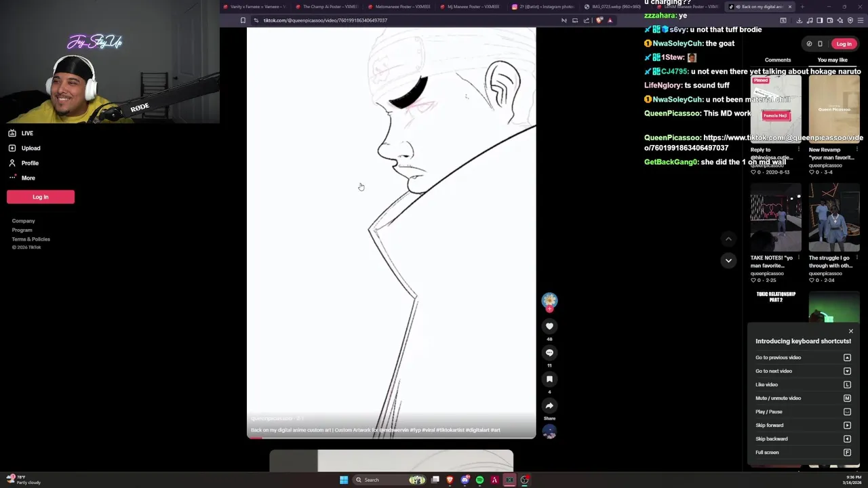The width and height of the screenshot is (868, 488).
Task: Click the L key icon beside Like video
Action: coord(847,384)
